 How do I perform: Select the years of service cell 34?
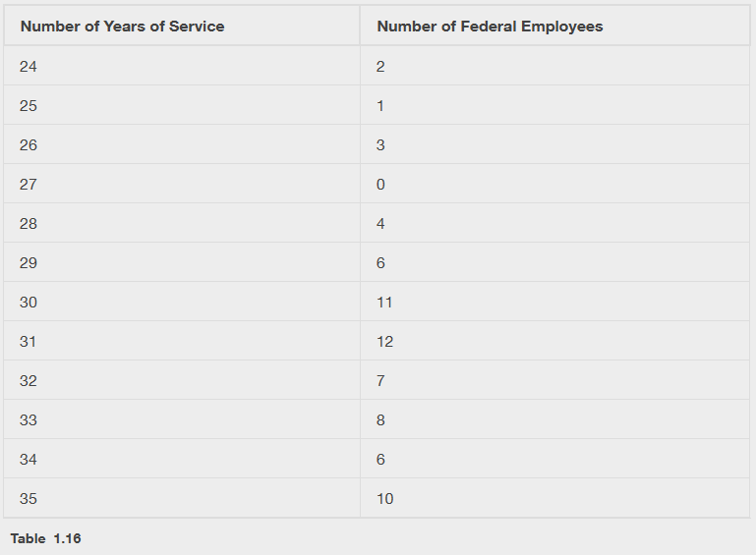pyautogui.click(x=29, y=460)
